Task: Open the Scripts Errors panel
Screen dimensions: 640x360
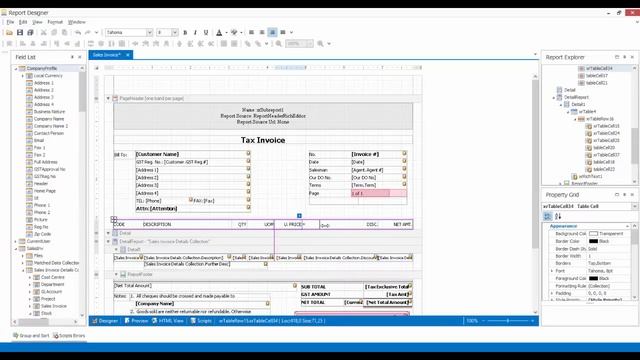Action: (x=69, y=336)
